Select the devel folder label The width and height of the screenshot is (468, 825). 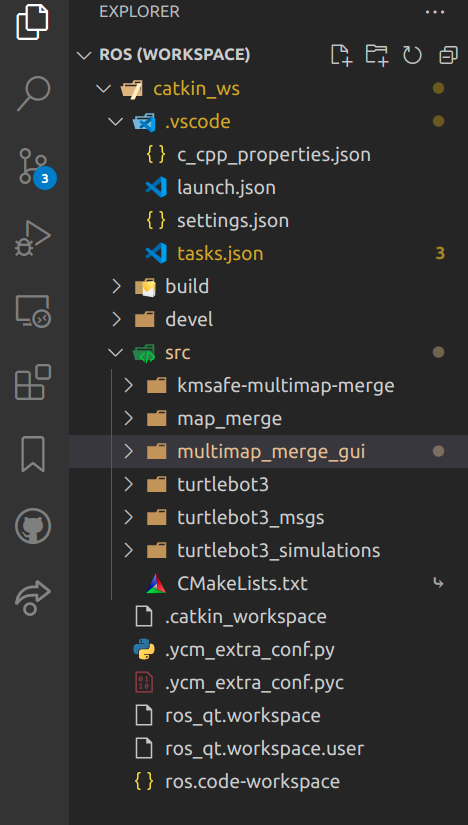point(189,319)
